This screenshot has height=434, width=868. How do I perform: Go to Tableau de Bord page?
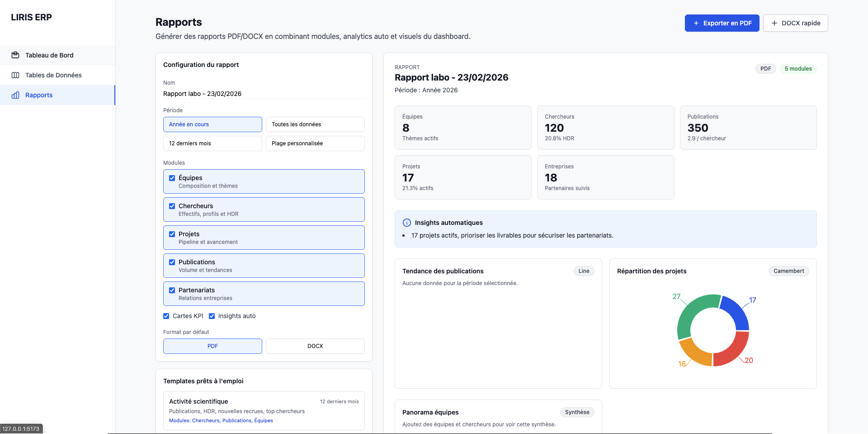tap(49, 55)
